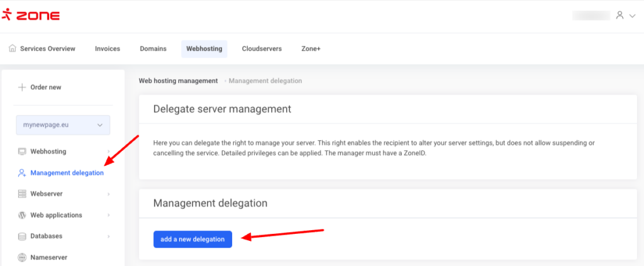Image resolution: width=644 pixels, height=266 pixels.
Task: Open the mynewpage.eu domain dropdown
Action: [63, 125]
